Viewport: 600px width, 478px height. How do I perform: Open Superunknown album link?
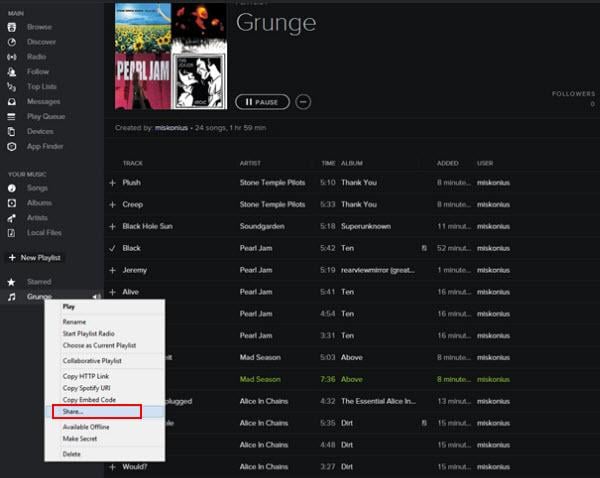point(366,227)
